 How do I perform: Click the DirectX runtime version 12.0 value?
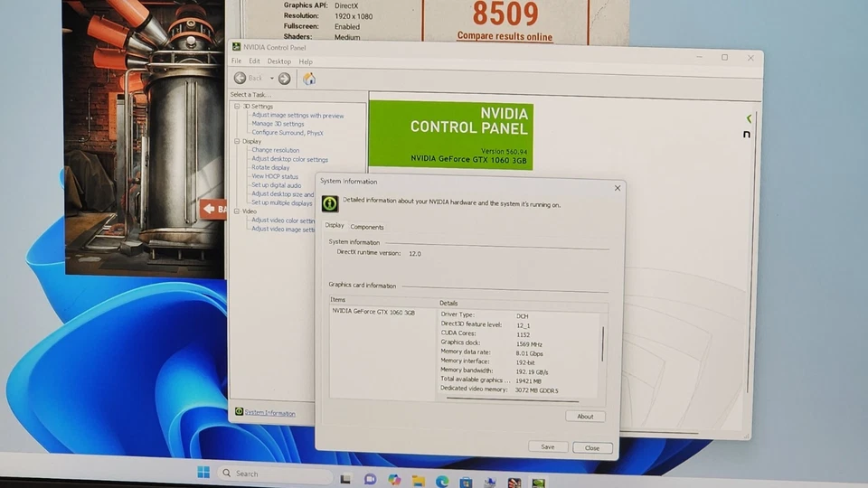[x=415, y=253]
